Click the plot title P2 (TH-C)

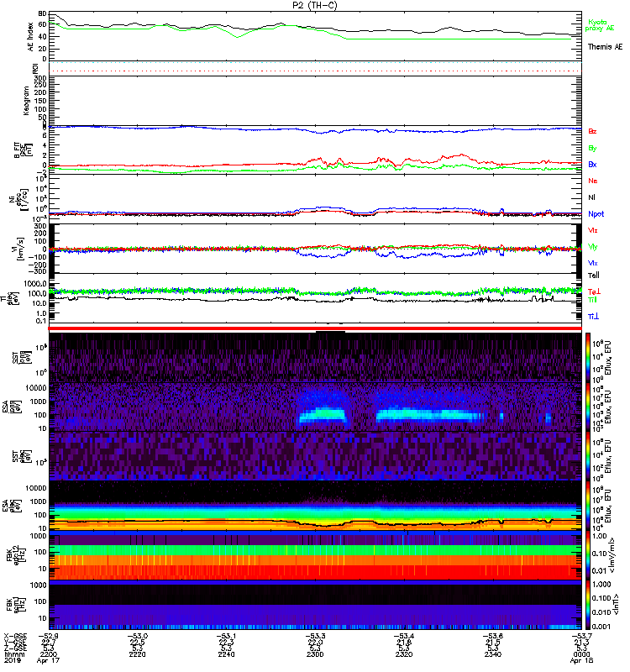tap(314, 5)
